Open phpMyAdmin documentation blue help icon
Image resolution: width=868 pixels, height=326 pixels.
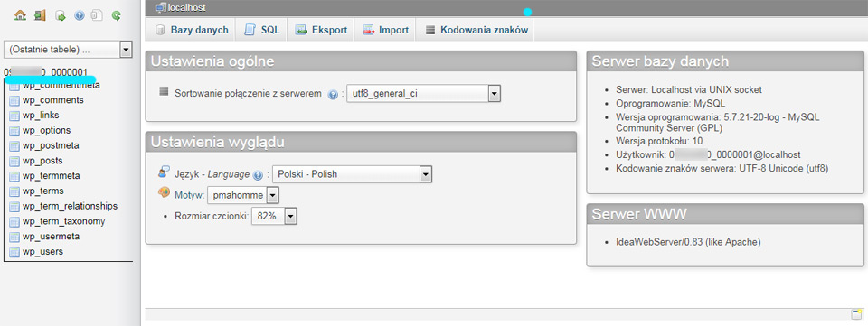coord(80,15)
